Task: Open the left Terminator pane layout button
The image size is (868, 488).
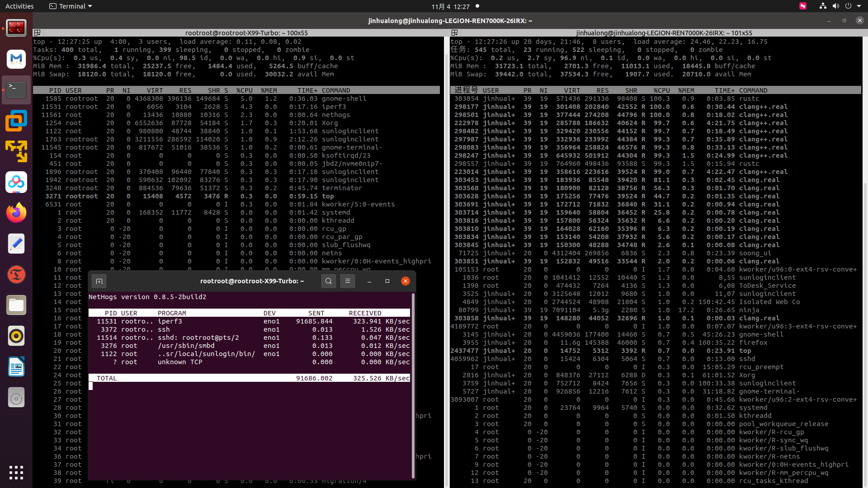Action: [38, 33]
